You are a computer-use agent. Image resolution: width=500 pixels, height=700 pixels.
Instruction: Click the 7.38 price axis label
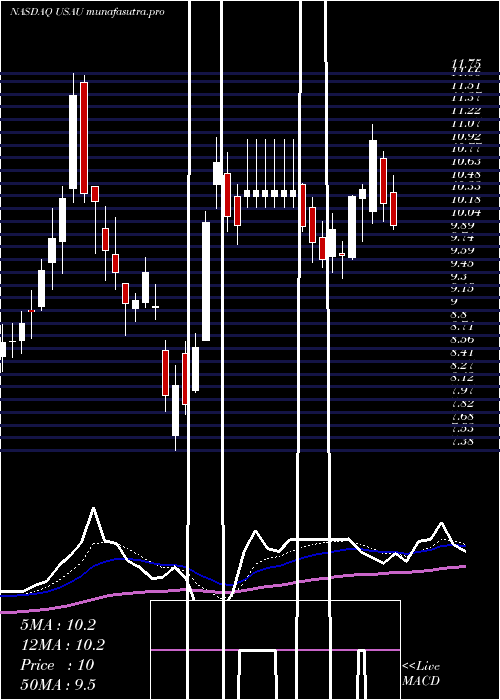pos(463,442)
